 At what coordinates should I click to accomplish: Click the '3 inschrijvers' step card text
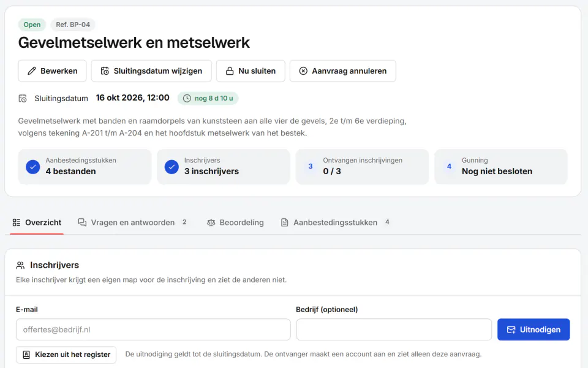211,171
